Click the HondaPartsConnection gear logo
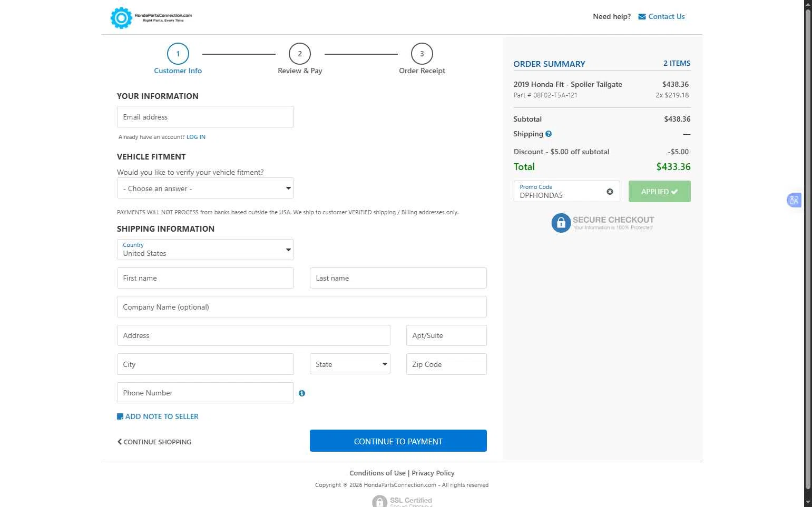 (x=121, y=18)
